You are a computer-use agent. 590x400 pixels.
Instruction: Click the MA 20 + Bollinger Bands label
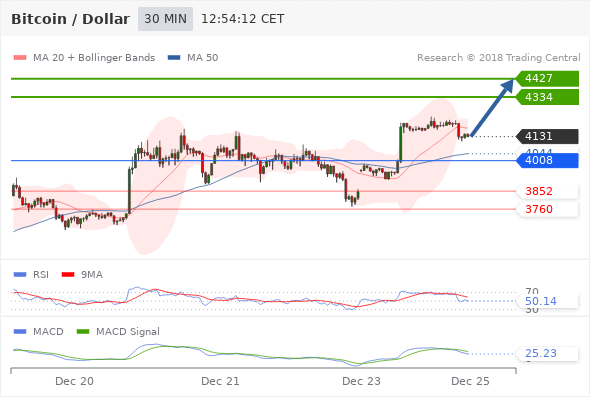click(x=94, y=58)
